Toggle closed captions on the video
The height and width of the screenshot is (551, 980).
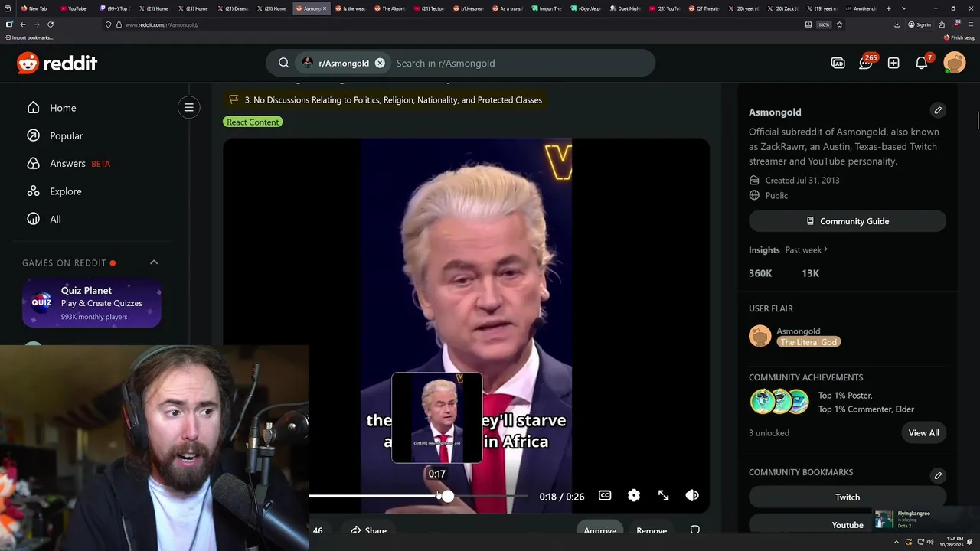pos(605,495)
